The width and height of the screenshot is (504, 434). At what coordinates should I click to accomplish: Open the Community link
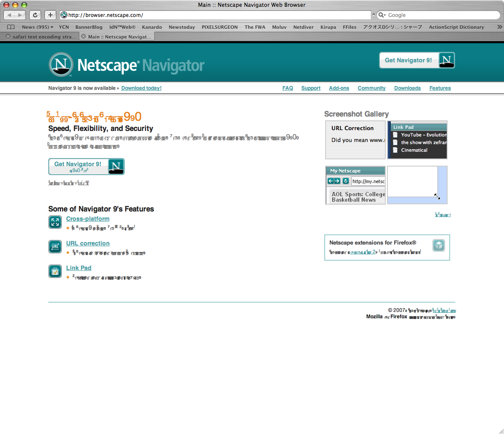[372, 88]
